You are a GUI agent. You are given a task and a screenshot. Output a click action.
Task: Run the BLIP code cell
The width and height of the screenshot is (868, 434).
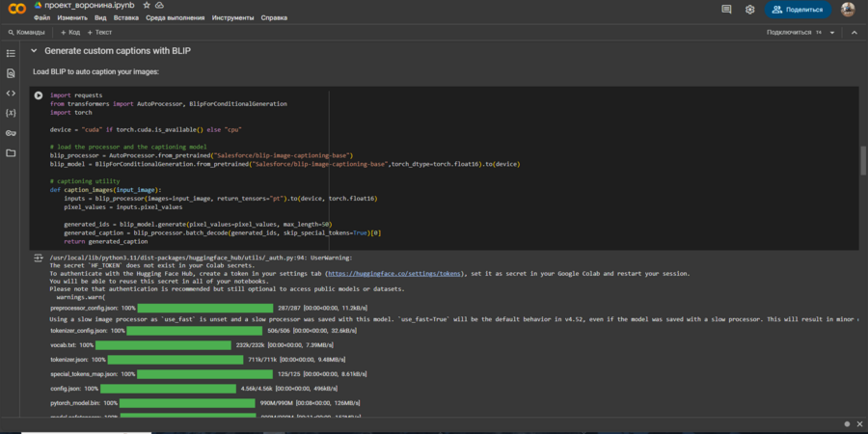click(39, 95)
